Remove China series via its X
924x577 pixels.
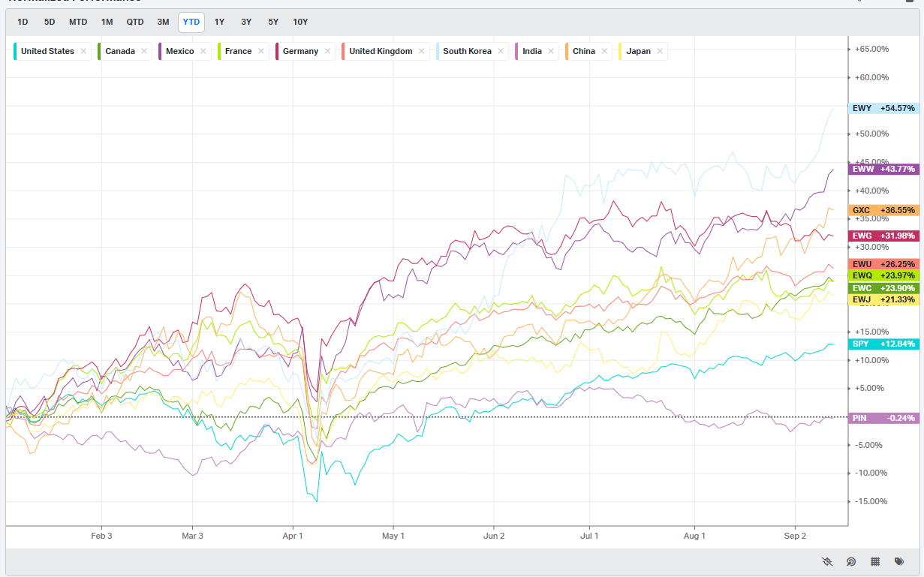[x=603, y=51]
